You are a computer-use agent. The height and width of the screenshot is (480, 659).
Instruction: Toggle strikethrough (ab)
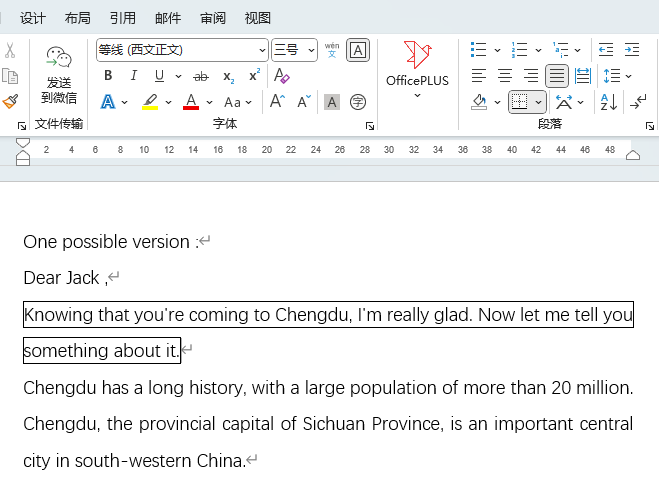(x=201, y=76)
